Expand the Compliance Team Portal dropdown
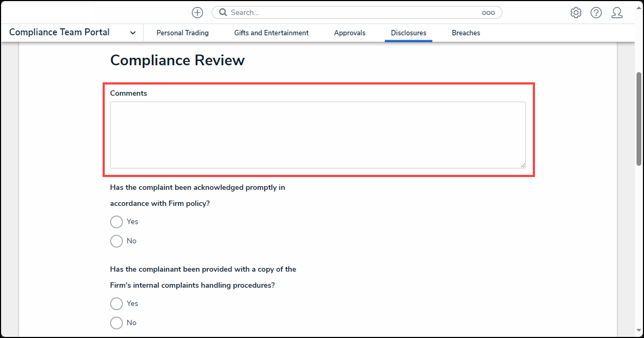This screenshot has height=338, width=644. coord(133,33)
